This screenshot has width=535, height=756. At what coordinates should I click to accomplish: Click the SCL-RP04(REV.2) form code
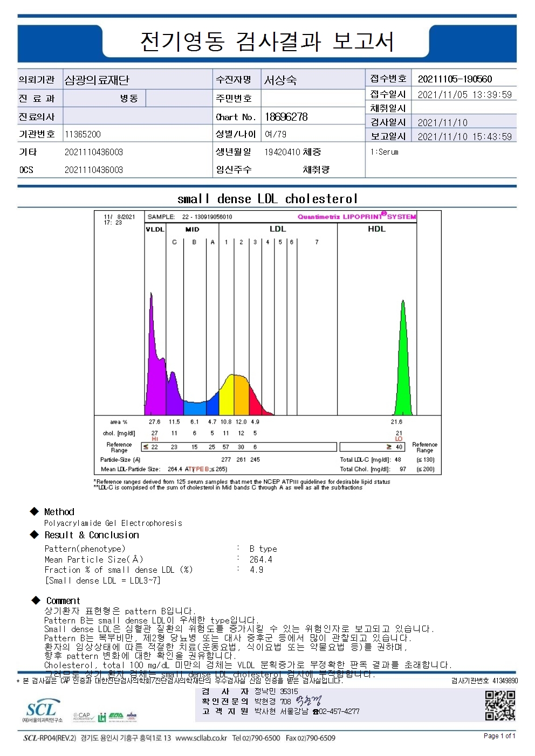click(x=50, y=738)
